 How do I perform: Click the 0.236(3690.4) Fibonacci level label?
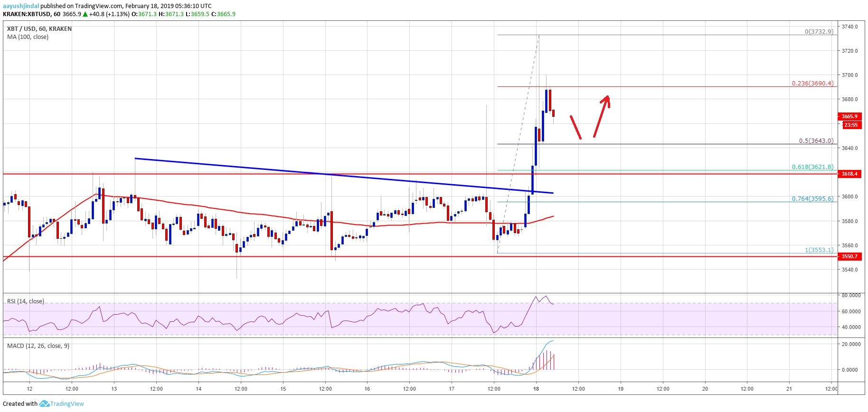[x=812, y=84]
